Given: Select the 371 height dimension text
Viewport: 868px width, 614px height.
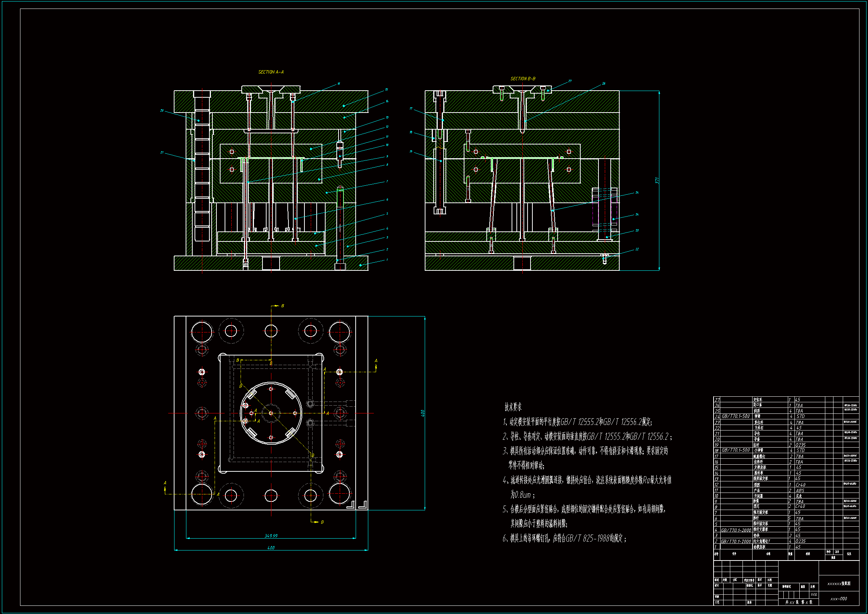Looking at the screenshot, I should tap(657, 181).
